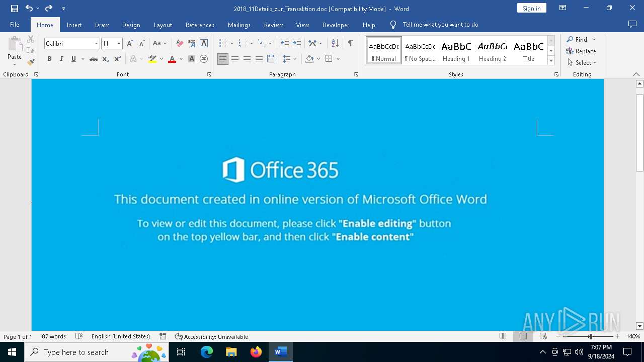Screen dimensions: 644x362
Task: Decrease font size with the Shrink Font icon
Action: point(142,44)
